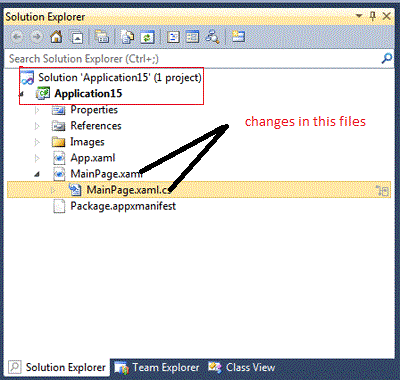
Task: Expand the MainPage.xaml.cs node
Action: [x=53, y=190]
